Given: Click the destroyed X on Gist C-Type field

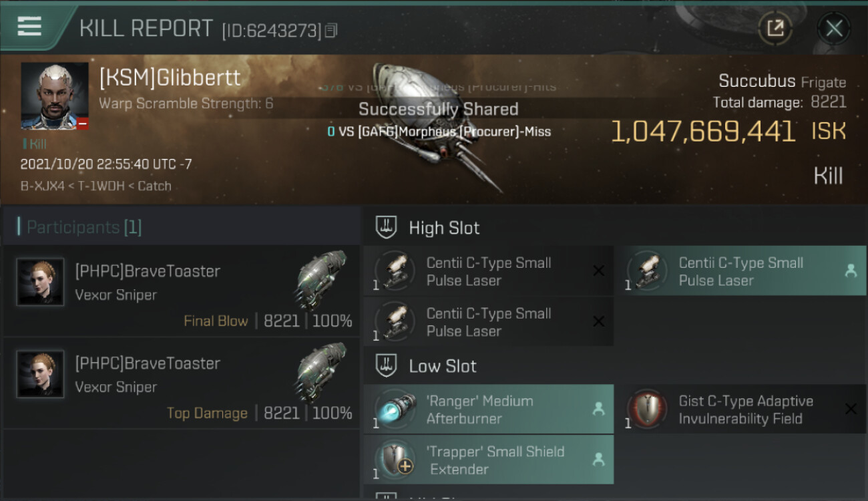Looking at the screenshot, I should coord(851,409).
